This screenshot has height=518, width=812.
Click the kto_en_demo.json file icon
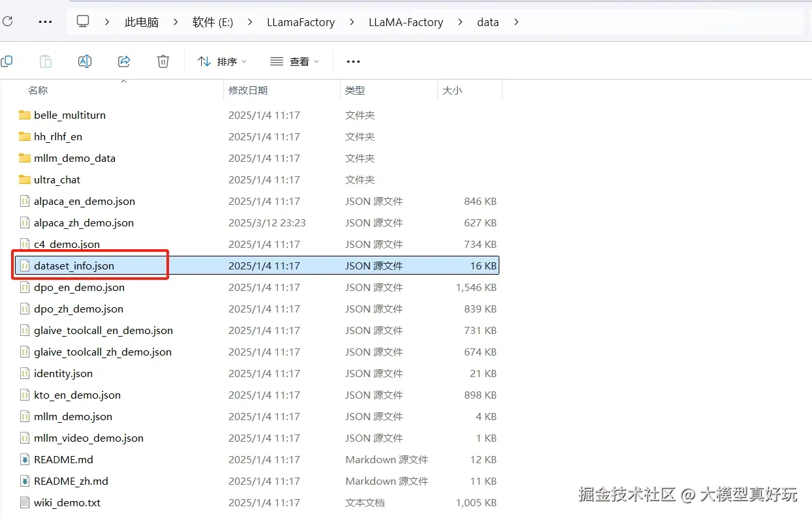coord(25,395)
